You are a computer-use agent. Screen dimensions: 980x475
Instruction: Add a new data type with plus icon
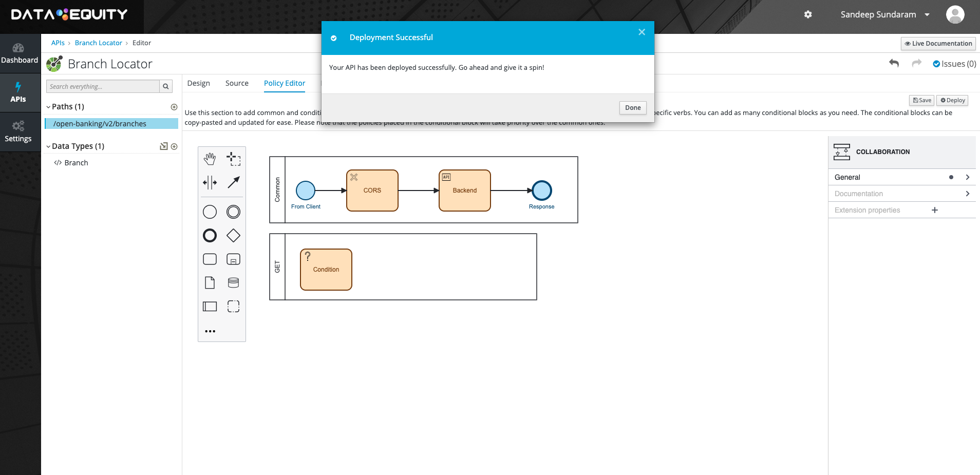(x=174, y=146)
